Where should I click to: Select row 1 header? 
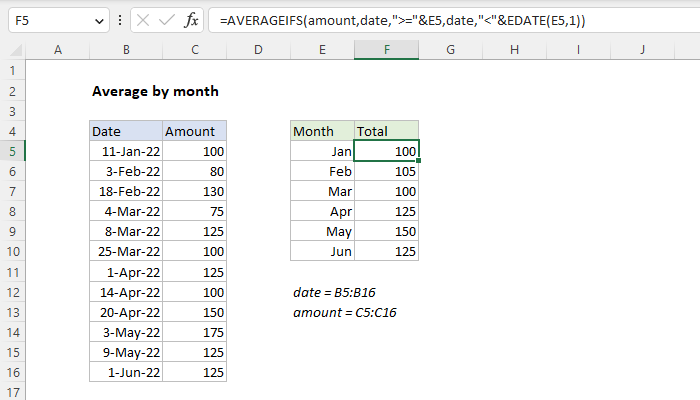tap(12, 71)
